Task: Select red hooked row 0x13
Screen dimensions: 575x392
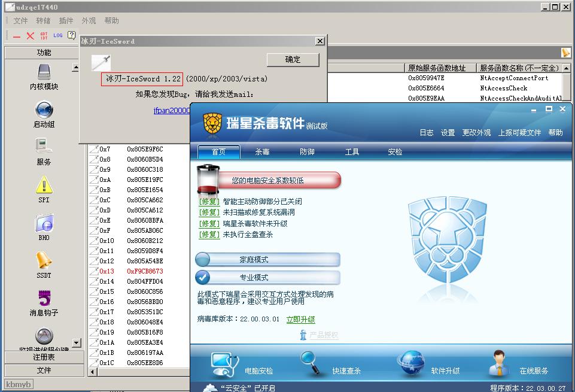Action: tap(139, 271)
